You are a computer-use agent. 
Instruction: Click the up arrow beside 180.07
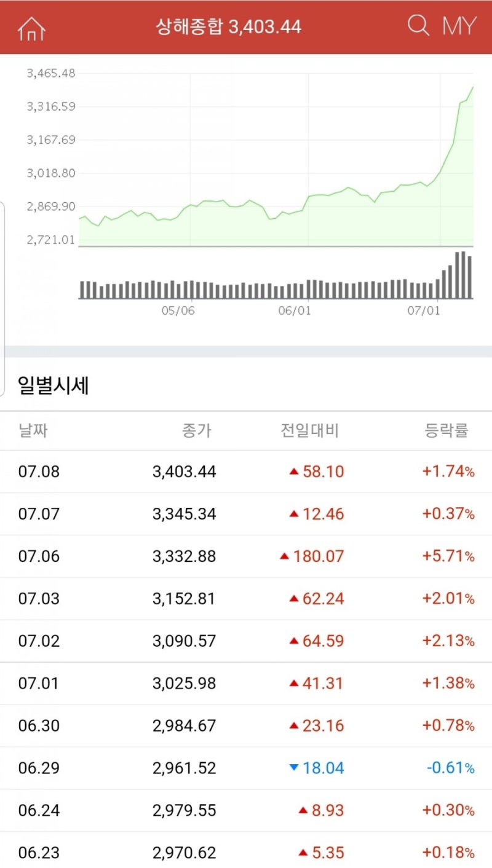[x=284, y=557]
